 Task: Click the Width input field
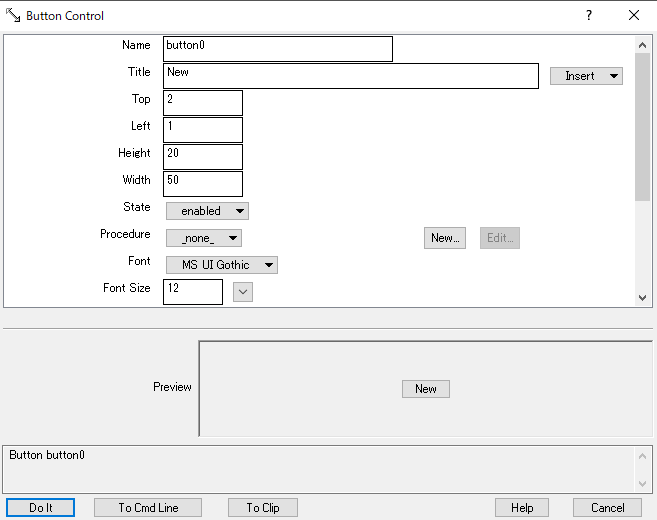(x=203, y=184)
